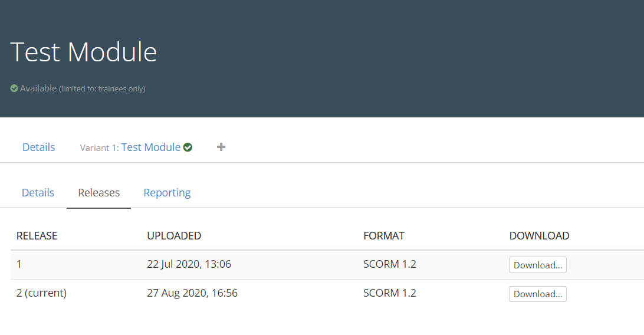Click the Test Module page heading
This screenshot has height=335, width=644.
coord(84,52)
